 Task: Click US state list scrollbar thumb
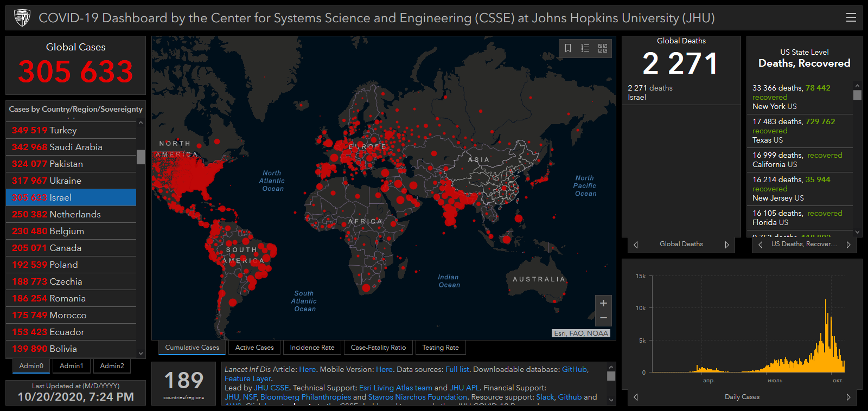(857, 95)
